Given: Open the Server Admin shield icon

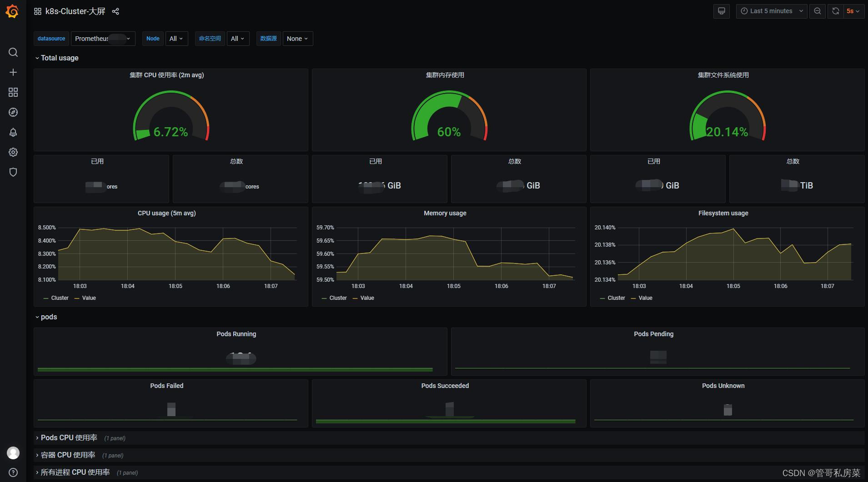Looking at the screenshot, I should [x=13, y=172].
